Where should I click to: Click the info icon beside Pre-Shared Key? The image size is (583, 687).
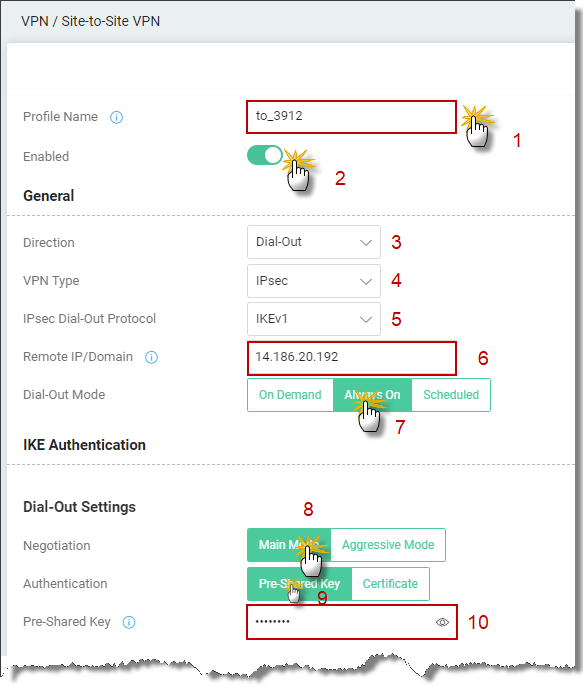pos(129,622)
